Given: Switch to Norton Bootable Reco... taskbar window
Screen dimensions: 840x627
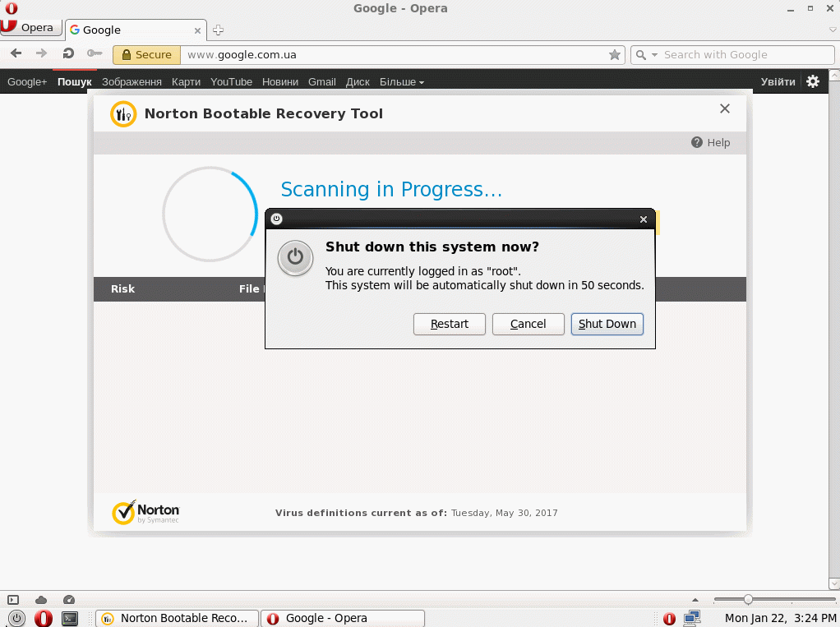Looking at the screenshot, I should point(177,618).
